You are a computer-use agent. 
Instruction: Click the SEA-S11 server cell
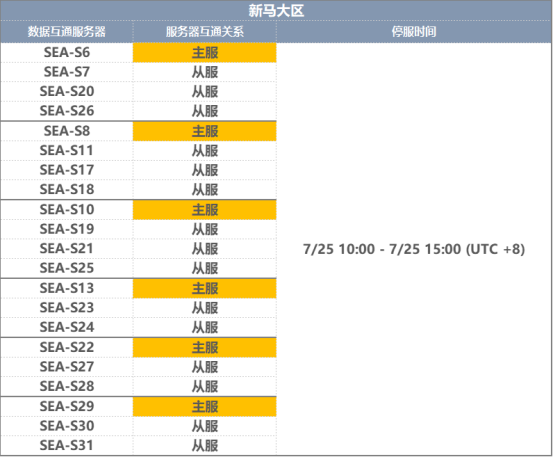[x=67, y=151]
